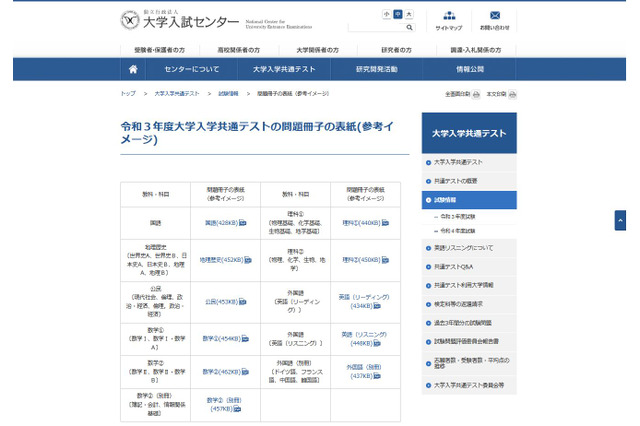This screenshot has width=640, height=426.
Task: Click the search magnifier icon
Action: pyautogui.click(x=409, y=27)
